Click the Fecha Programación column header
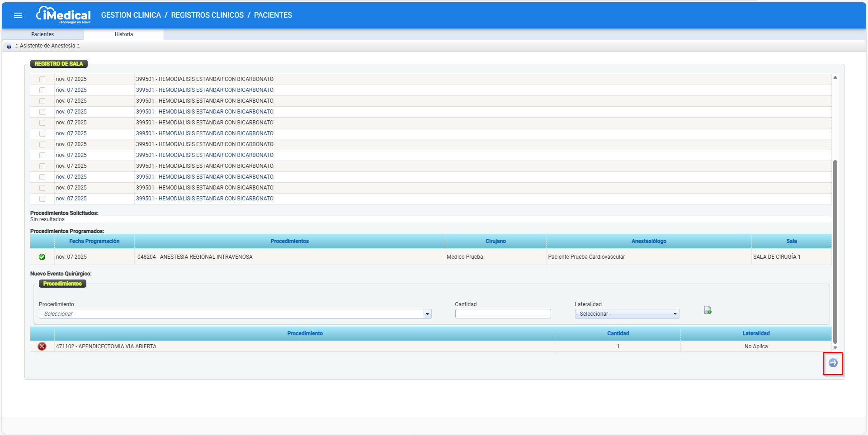The height and width of the screenshot is (436, 868). tap(94, 241)
